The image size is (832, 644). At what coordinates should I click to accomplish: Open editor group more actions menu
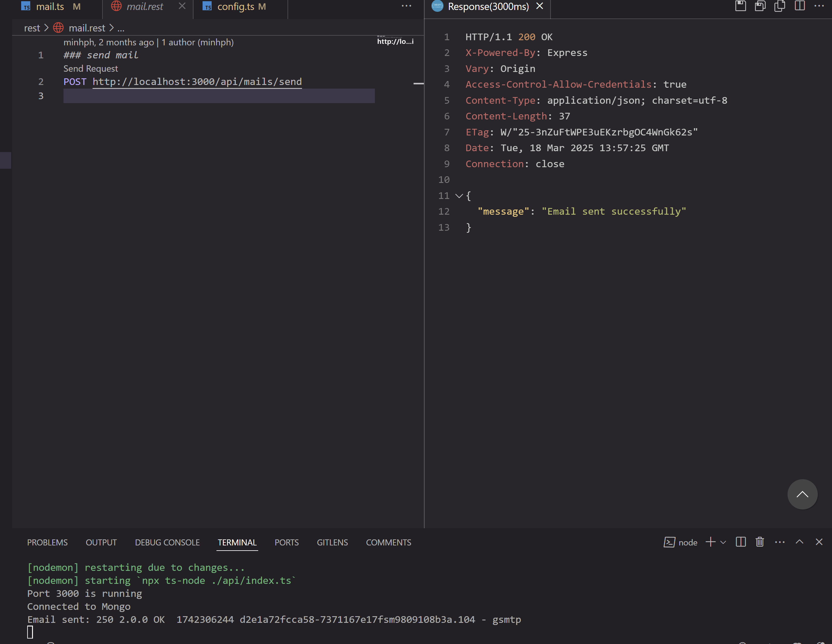point(406,6)
